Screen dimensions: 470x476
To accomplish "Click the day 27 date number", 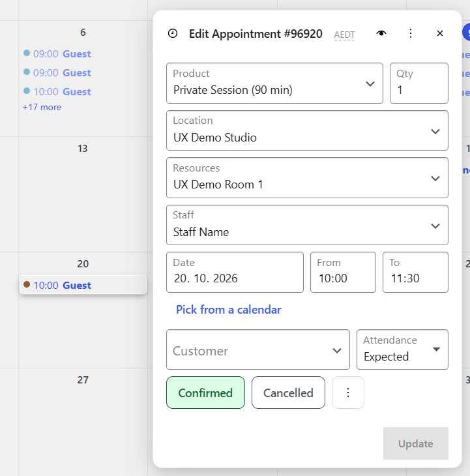I will pyautogui.click(x=83, y=379).
